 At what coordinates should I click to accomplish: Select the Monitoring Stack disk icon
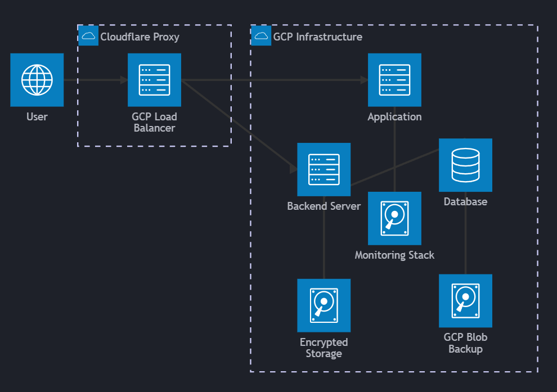pyautogui.click(x=394, y=218)
